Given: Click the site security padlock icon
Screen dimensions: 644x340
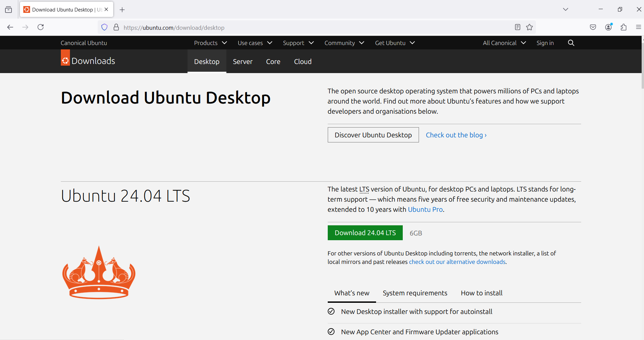Looking at the screenshot, I should coord(116,27).
